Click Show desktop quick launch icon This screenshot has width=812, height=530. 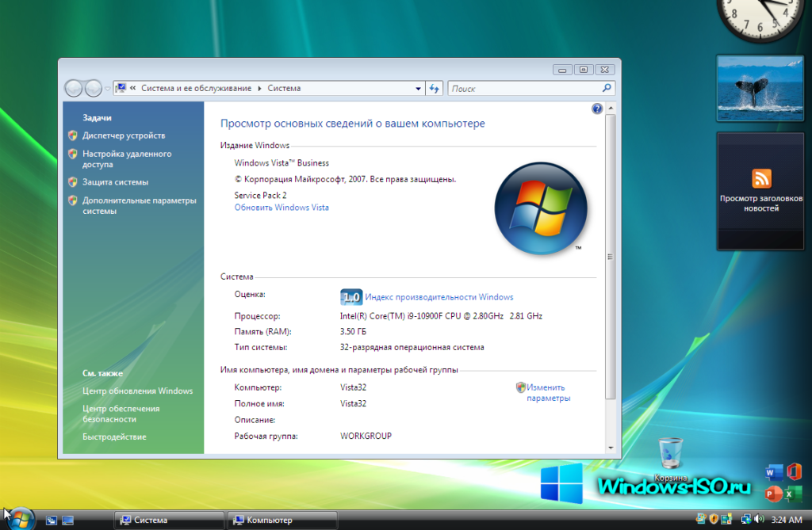[68, 520]
